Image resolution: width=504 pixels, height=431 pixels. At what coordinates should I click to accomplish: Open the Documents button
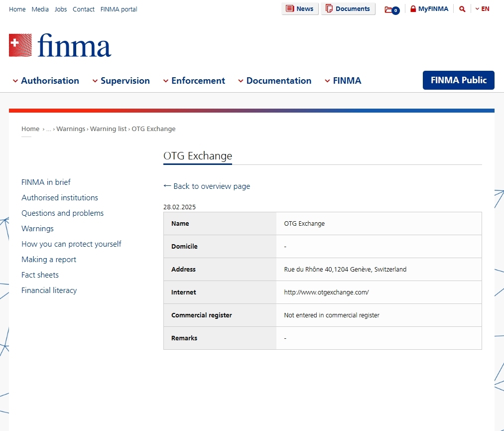coord(348,9)
